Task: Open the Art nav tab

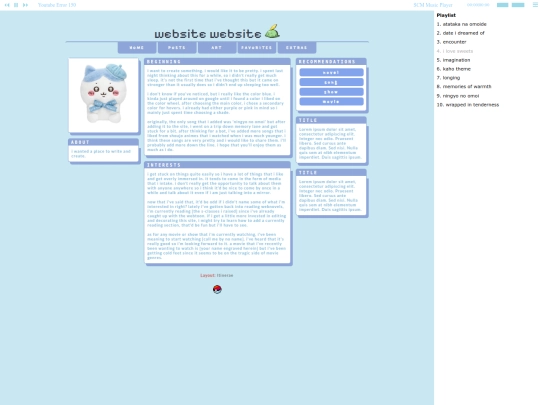Action: click(217, 48)
